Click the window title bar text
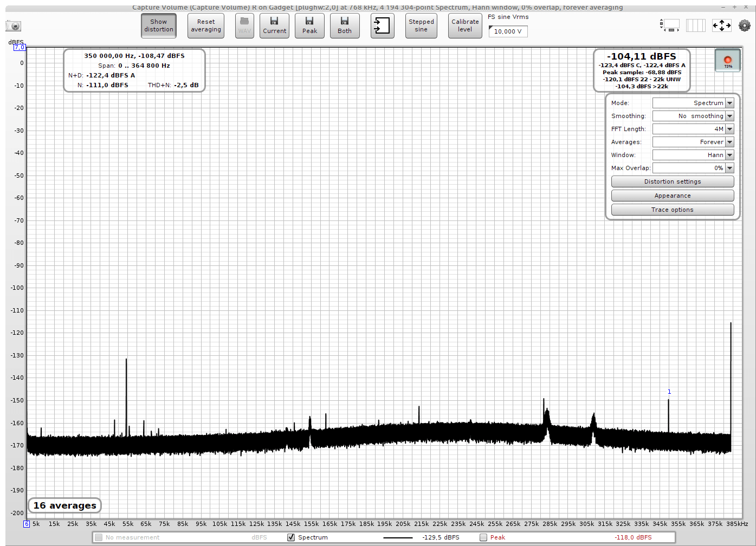756x546 pixels. pyautogui.click(x=378, y=8)
